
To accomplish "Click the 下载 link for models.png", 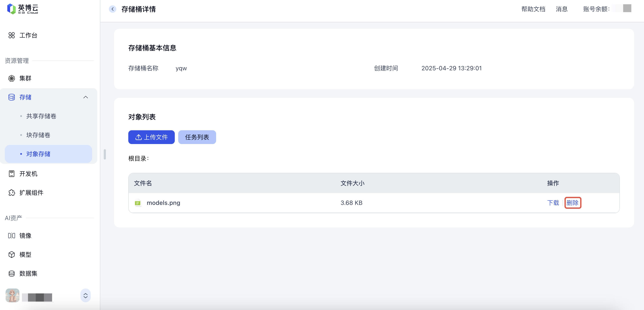I will tap(553, 203).
